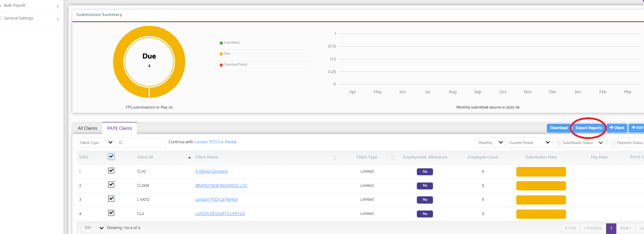Open the LUXOR DESSERTS LIMITED client link
The image size is (644, 234).
pos(220,213)
